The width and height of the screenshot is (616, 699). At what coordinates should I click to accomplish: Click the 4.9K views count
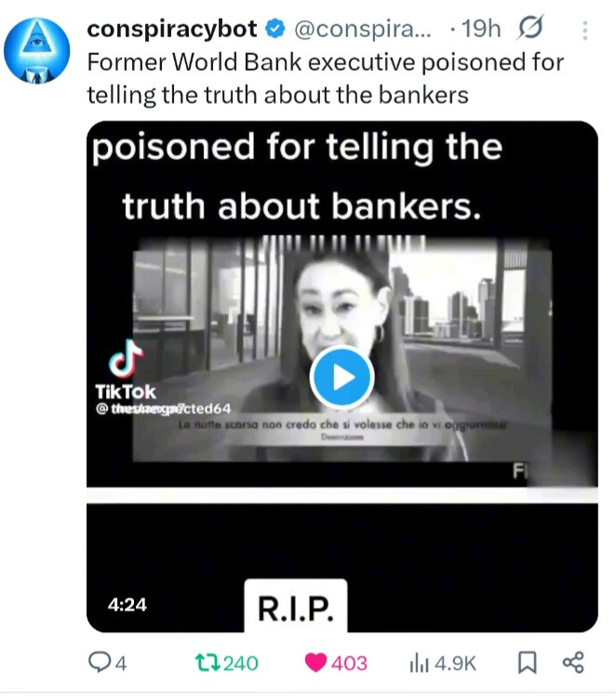click(456, 664)
